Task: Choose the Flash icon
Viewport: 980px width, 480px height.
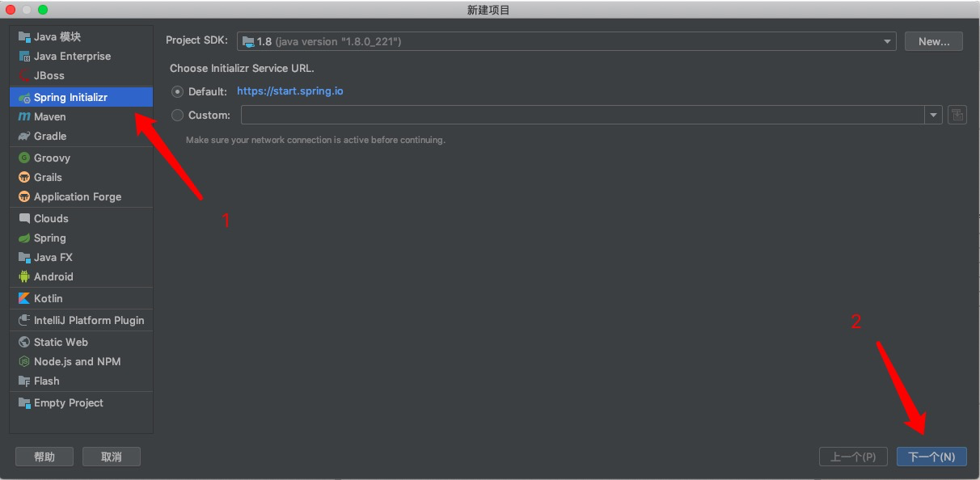Action: [24, 381]
